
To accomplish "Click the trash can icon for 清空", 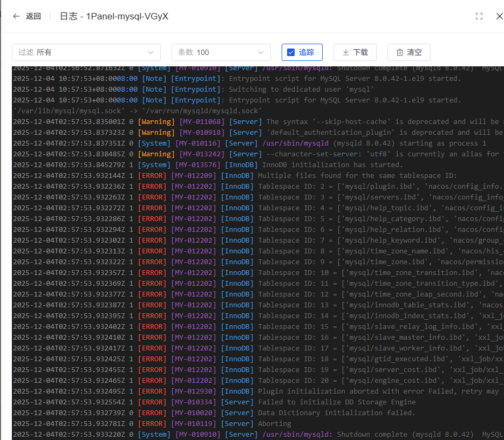I will click(400, 52).
